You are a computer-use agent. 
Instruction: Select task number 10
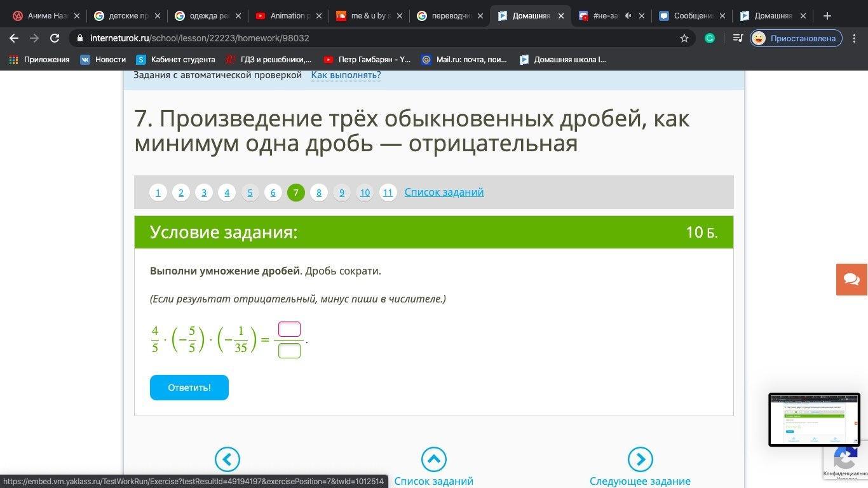[x=365, y=193]
